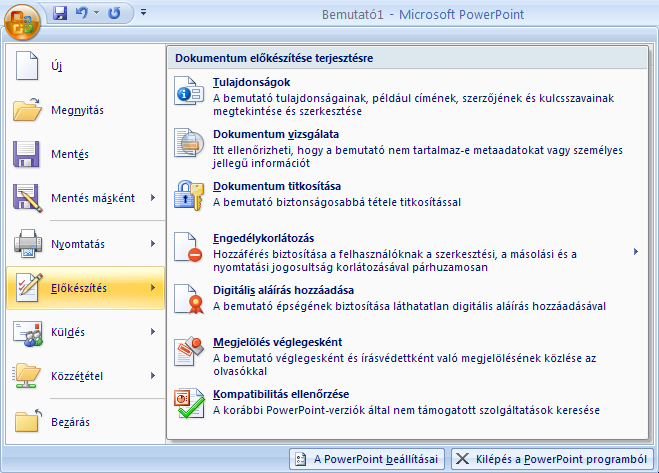Expand the Mentés másként submenu arrow
Image resolution: width=659 pixels, height=473 pixels.
153,198
